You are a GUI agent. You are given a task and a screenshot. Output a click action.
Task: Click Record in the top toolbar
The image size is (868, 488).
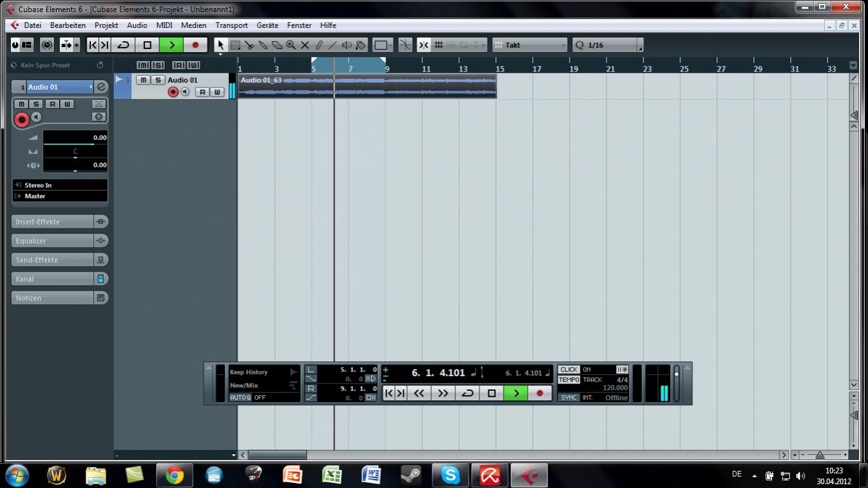coord(195,45)
